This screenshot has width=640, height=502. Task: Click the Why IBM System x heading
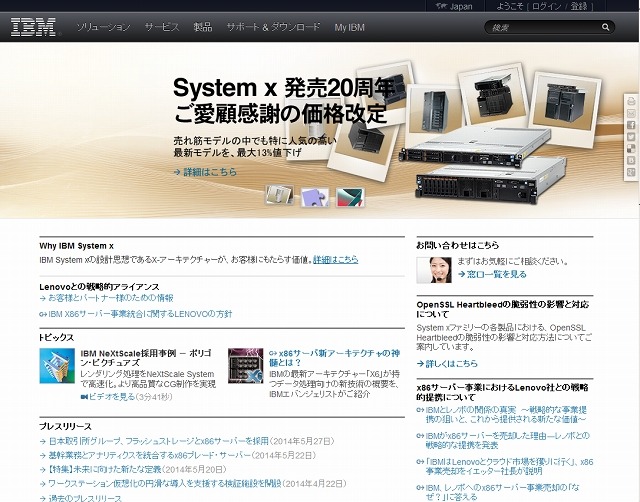76,246
